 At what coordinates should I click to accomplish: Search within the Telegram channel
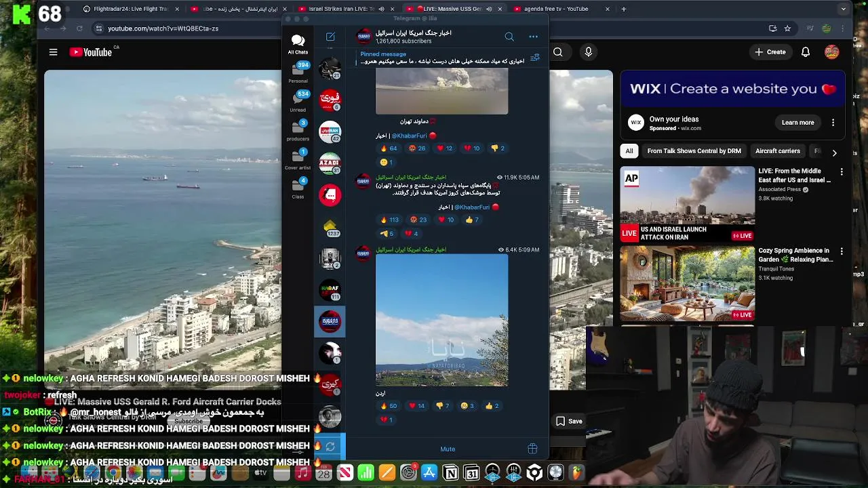click(509, 37)
